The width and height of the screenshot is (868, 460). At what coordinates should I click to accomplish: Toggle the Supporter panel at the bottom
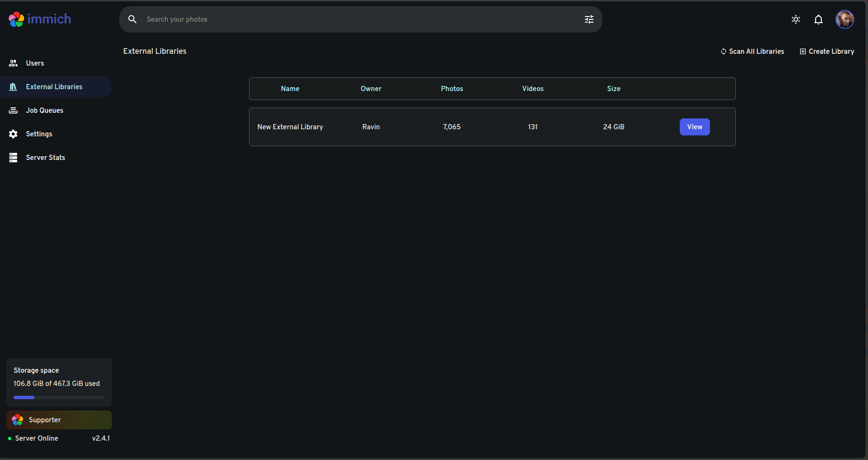(x=58, y=419)
